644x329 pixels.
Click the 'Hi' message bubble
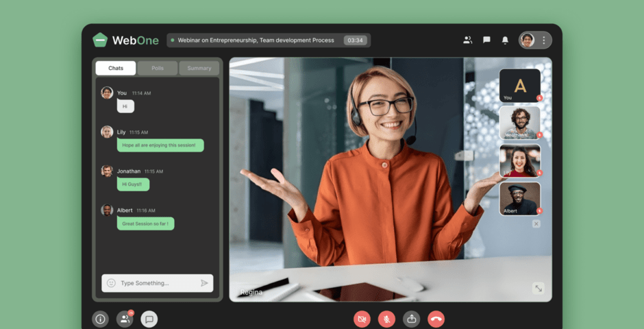click(x=125, y=106)
